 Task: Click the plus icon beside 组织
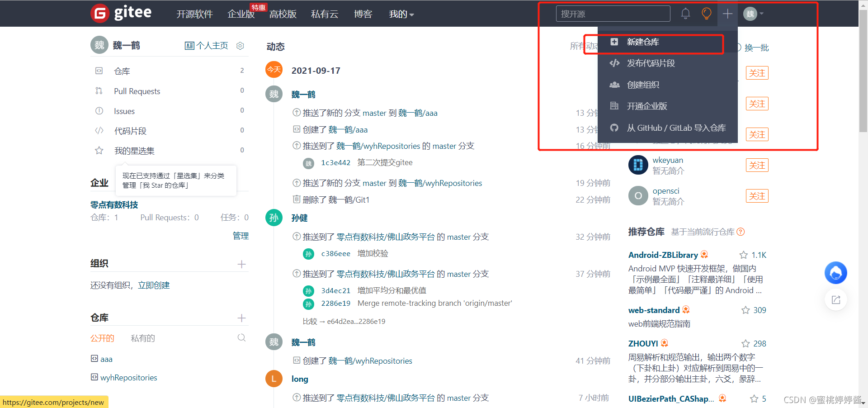coord(242,264)
